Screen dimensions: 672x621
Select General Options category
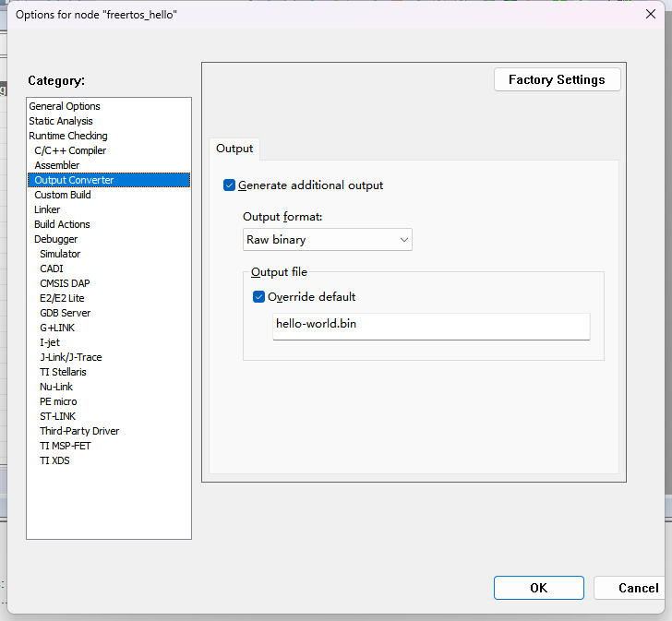(65, 106)
